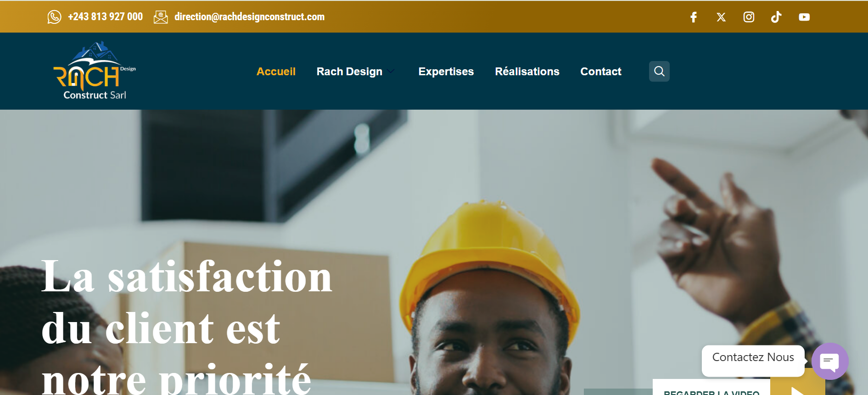This screenshot has height=395, width=868.
Task: Click the direction@rachdesignconstruct.com email link
Action: tap(249, 17)
